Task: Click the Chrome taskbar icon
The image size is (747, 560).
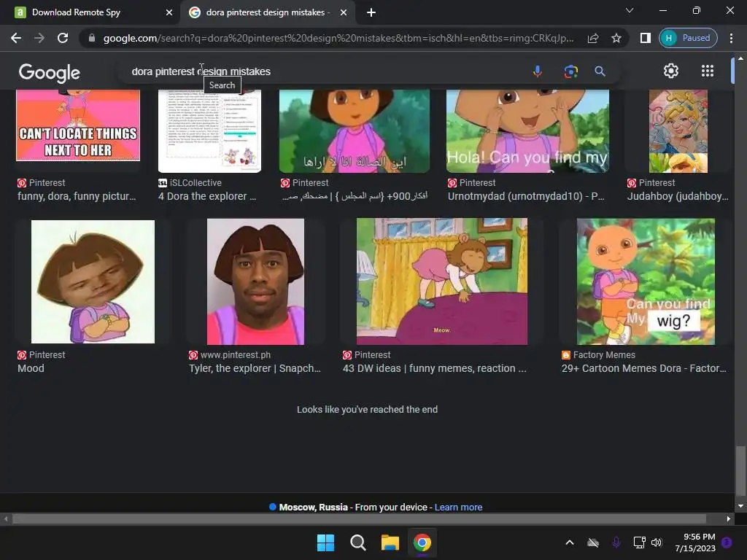Action: 422,542
